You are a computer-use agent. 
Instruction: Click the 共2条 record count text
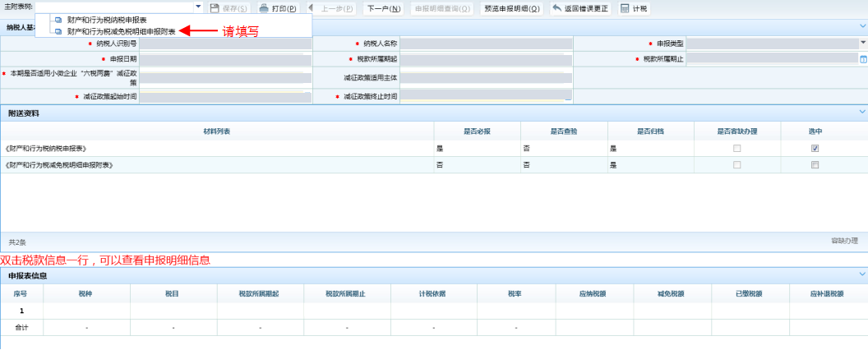(x=17, y=242)
